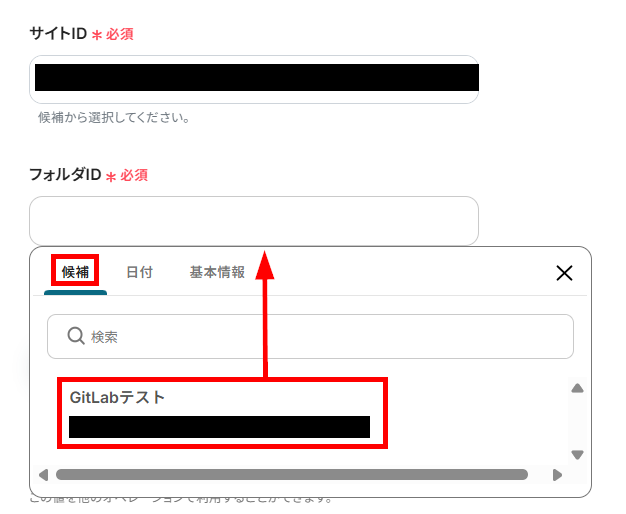Image resolution: width=626 pixels, height=514 pixels.
Task: Click the 必須 marker beside フォルダID
Action: pos(134,175)
